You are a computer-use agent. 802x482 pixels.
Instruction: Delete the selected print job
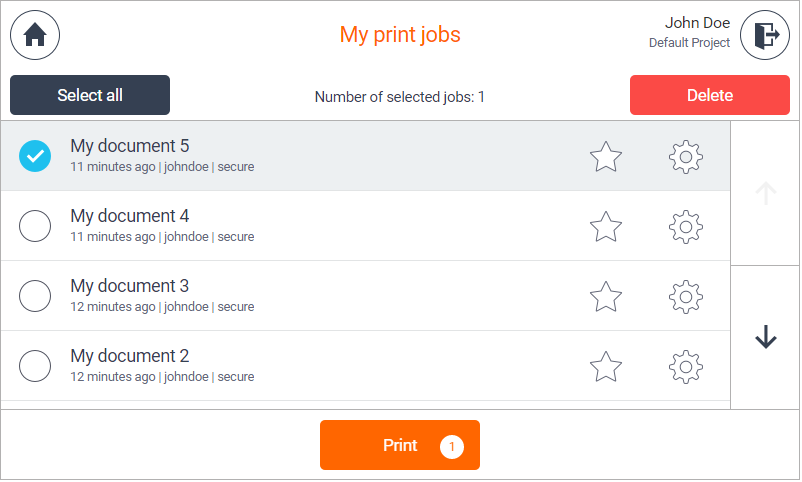pos(710,95)
